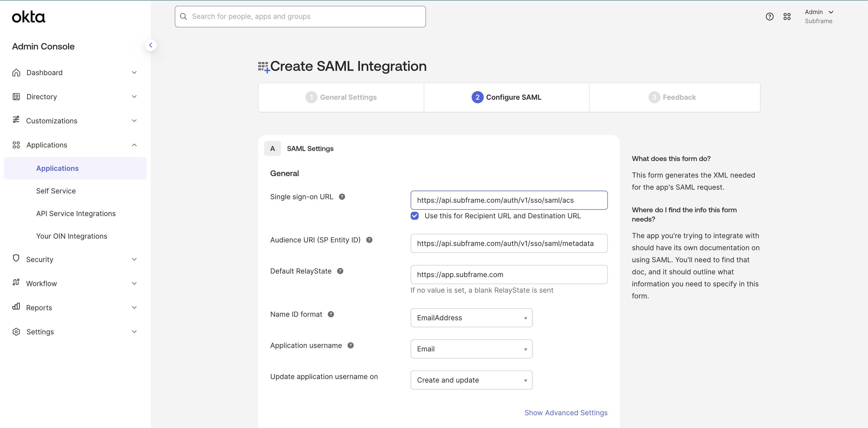
Task: Click the help icon beside Audience URI
Action: click(369, 240)
